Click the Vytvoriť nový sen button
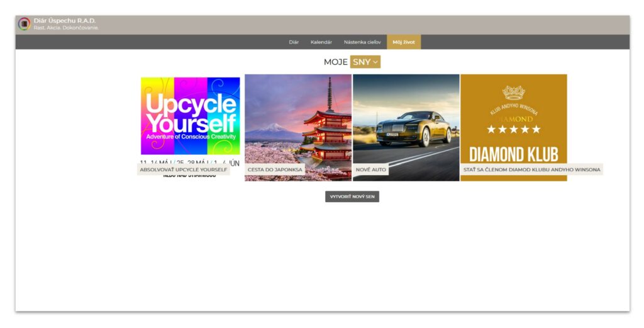 pyautogui.click(x=352, y=196)
